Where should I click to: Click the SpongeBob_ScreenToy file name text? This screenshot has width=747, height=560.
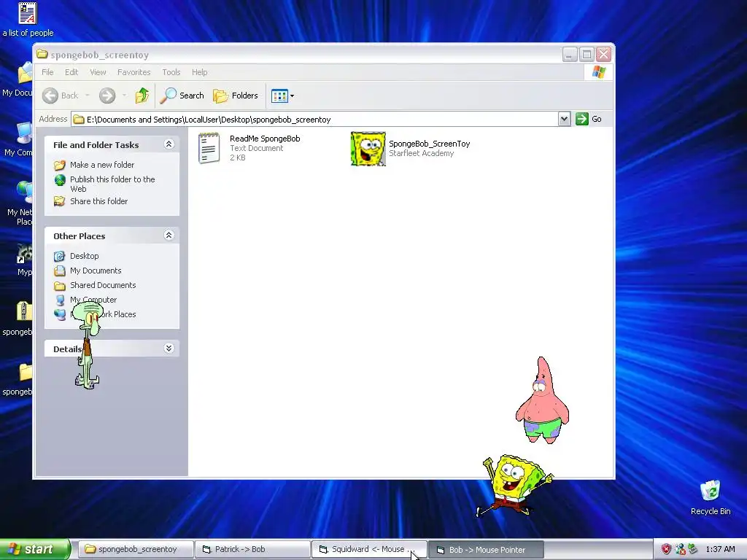coord(429,144)
